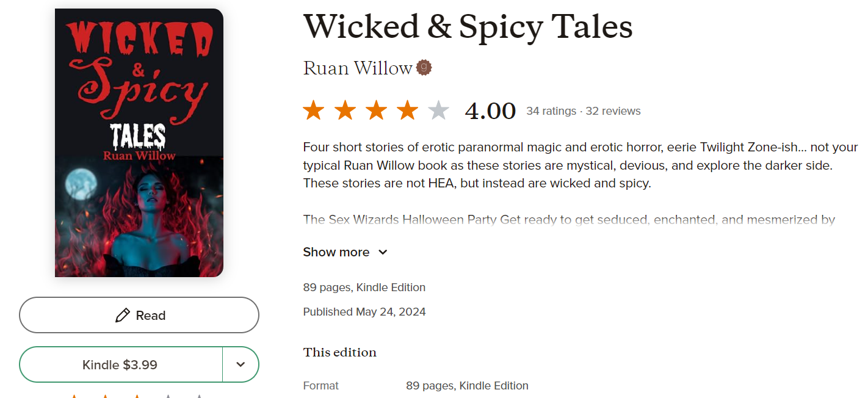
Task: Select the third star to rate three stars
Action: [x=137, y=396]
